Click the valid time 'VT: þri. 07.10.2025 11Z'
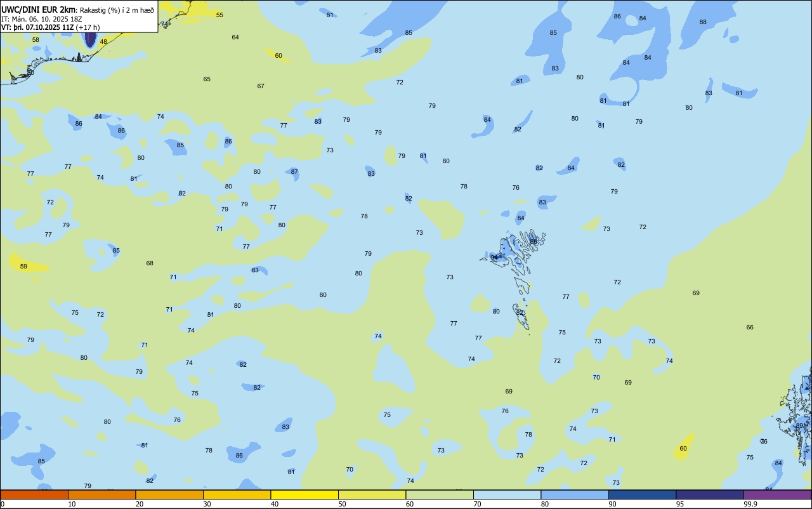 coord(37,27)
